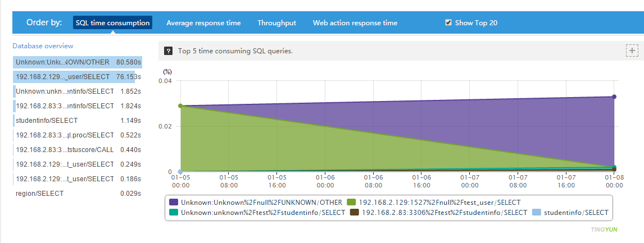This screenshot has height=243, width=644.
Task: Click the TINGYUN logo
Action: [x=604, y=230]
